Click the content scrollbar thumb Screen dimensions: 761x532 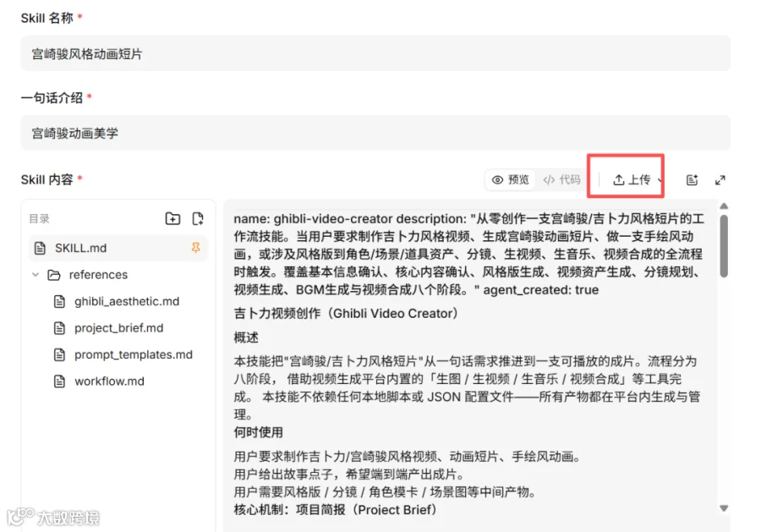(724, 246)
